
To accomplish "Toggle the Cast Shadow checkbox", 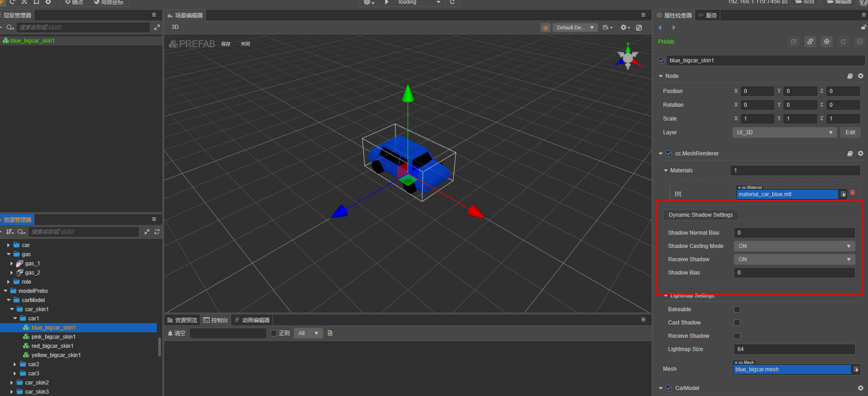I will 737,323.
